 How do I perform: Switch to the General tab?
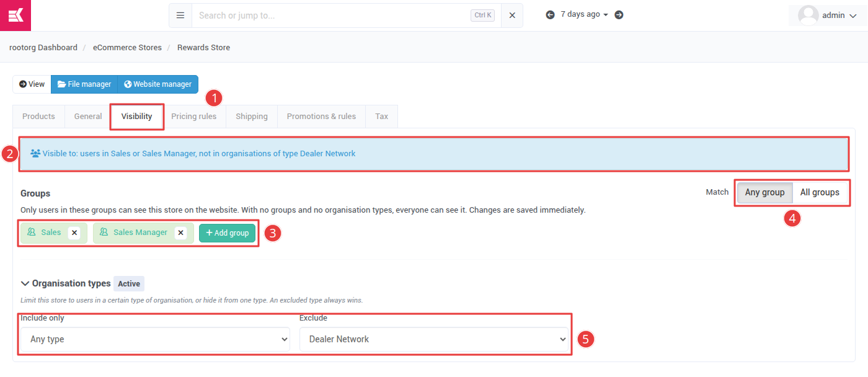(x=88, y=117)
